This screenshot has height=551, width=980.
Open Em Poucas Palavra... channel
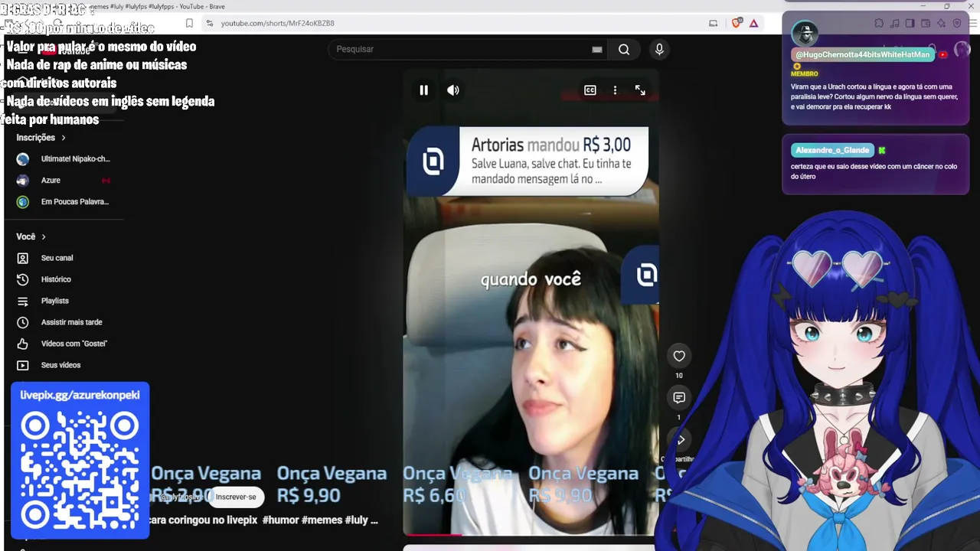point(64,202)
